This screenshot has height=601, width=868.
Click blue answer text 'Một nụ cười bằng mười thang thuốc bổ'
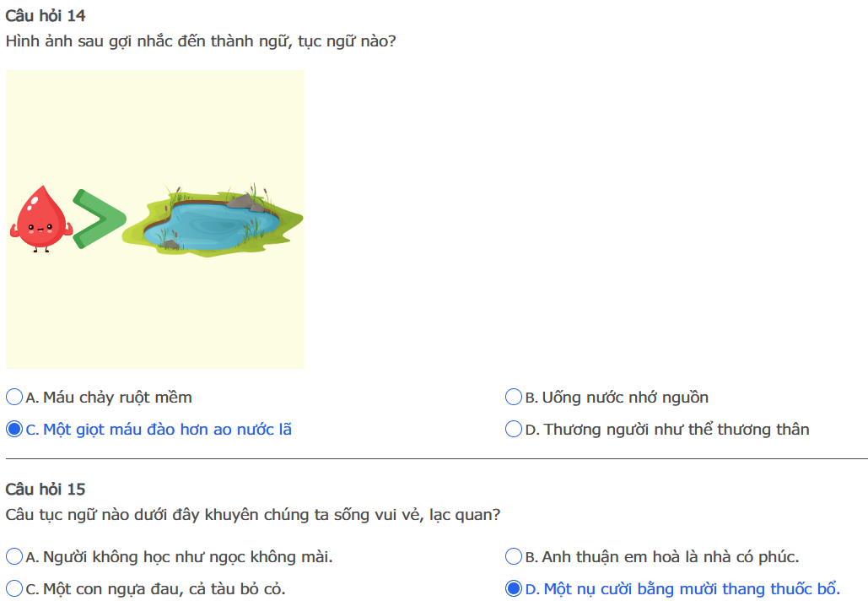[x=691, y=588]
